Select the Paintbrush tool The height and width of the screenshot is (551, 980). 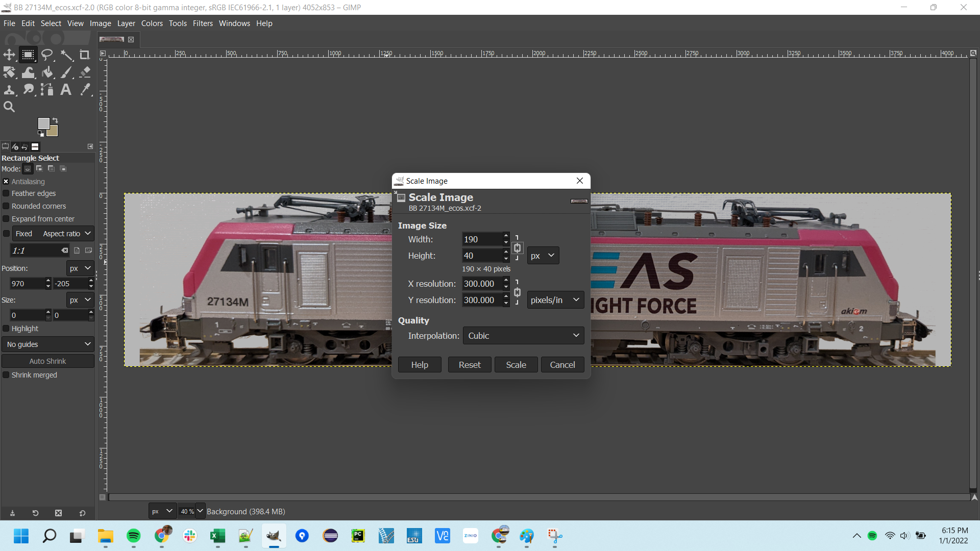[66, 72]
